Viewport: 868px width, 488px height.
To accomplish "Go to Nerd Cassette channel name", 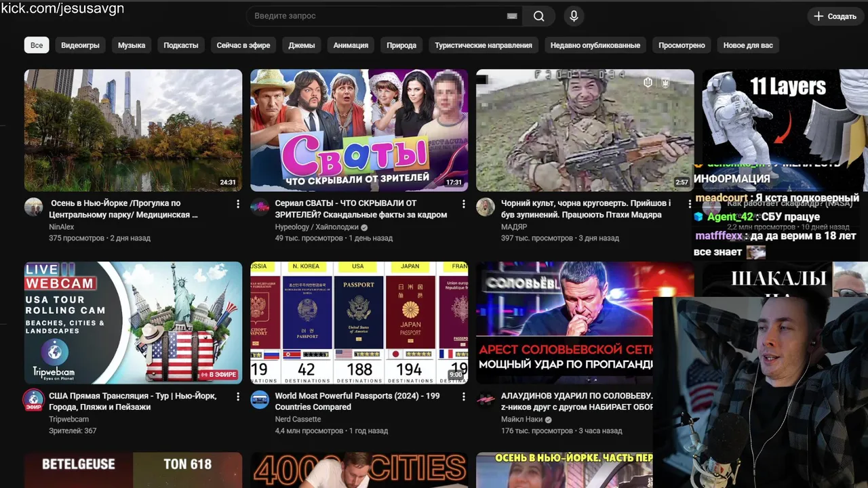I will coord(298,420).
